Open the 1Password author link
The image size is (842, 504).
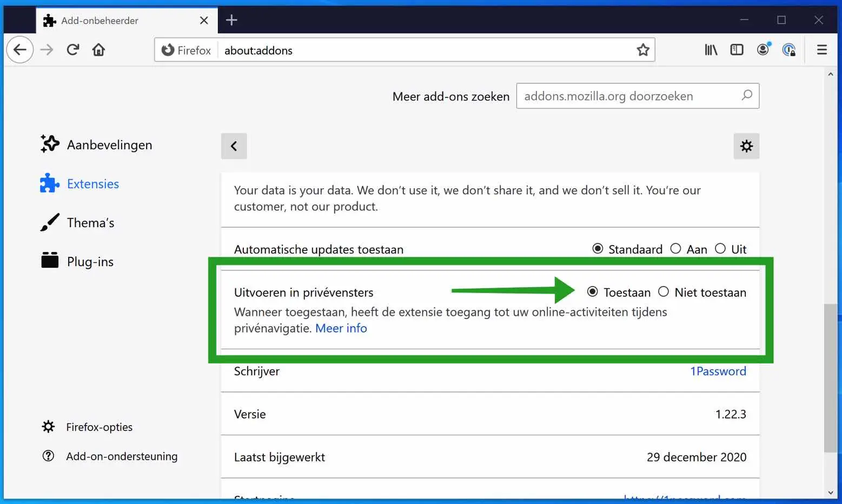coord(718,371)
